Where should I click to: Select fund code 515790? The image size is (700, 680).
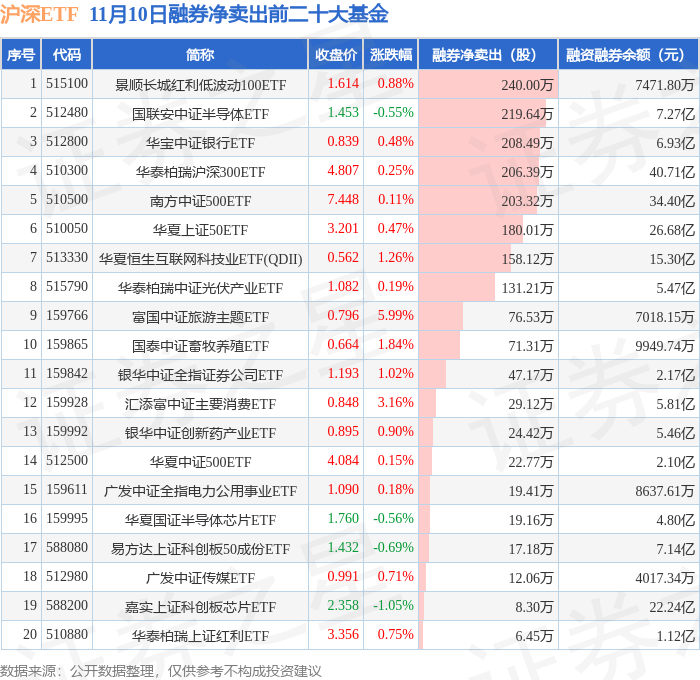coord(67,287)
